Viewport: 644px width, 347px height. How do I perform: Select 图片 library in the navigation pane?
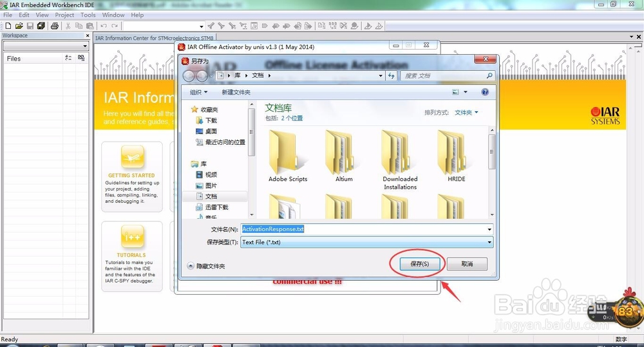[x=207, y=185]
